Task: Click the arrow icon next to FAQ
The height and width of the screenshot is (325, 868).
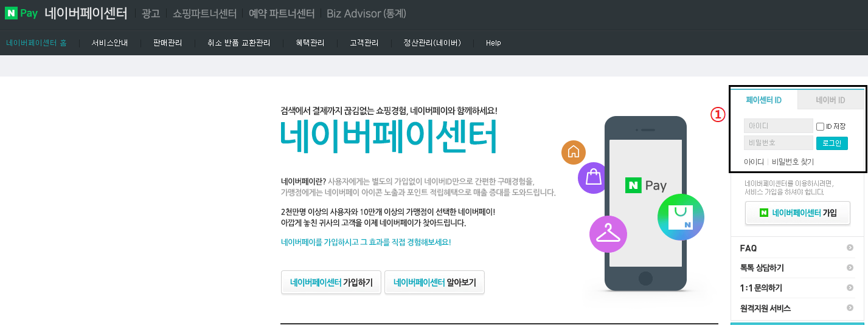Action: click(850, 248)
